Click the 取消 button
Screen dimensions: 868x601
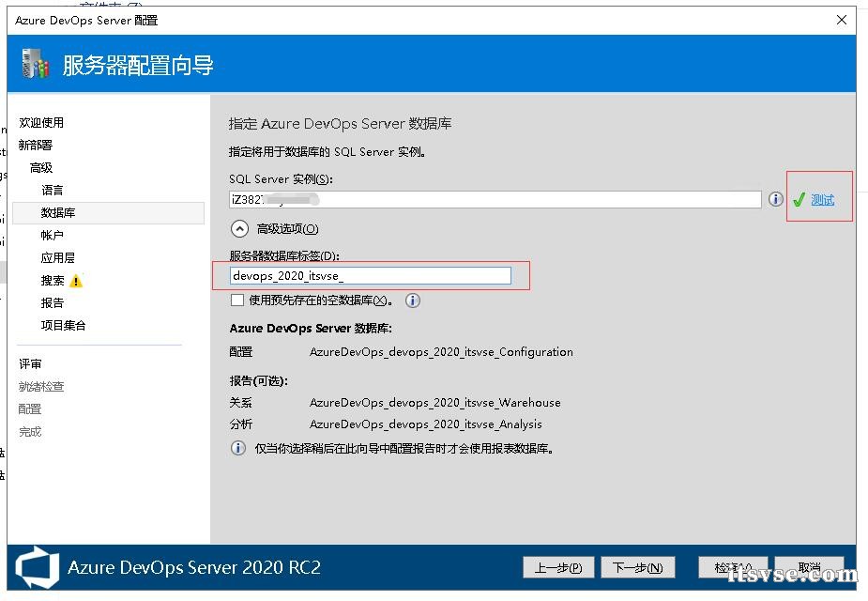click(x=809, y=568)
